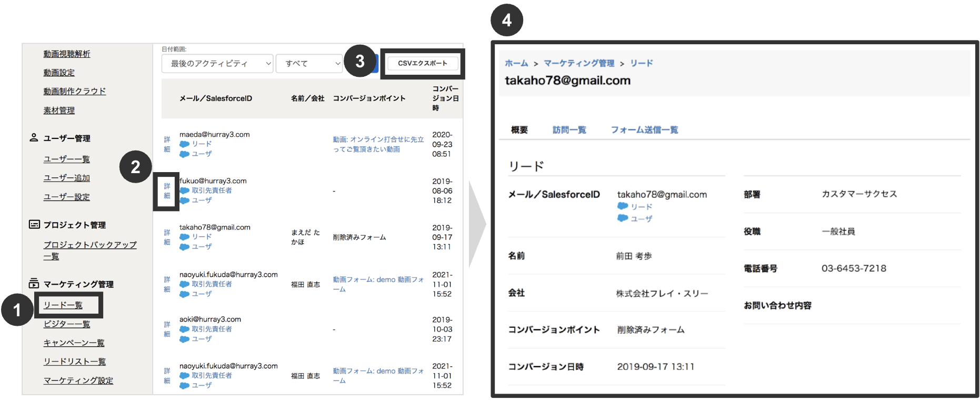The width and height of the screenshot is (980, 401).
Task: Open 詳細 for maeda@hurray3.com row
Action: (x=167, y=144)
